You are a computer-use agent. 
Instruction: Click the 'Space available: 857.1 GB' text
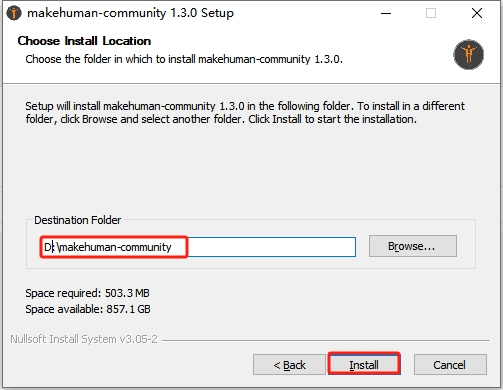coord(88,309)
